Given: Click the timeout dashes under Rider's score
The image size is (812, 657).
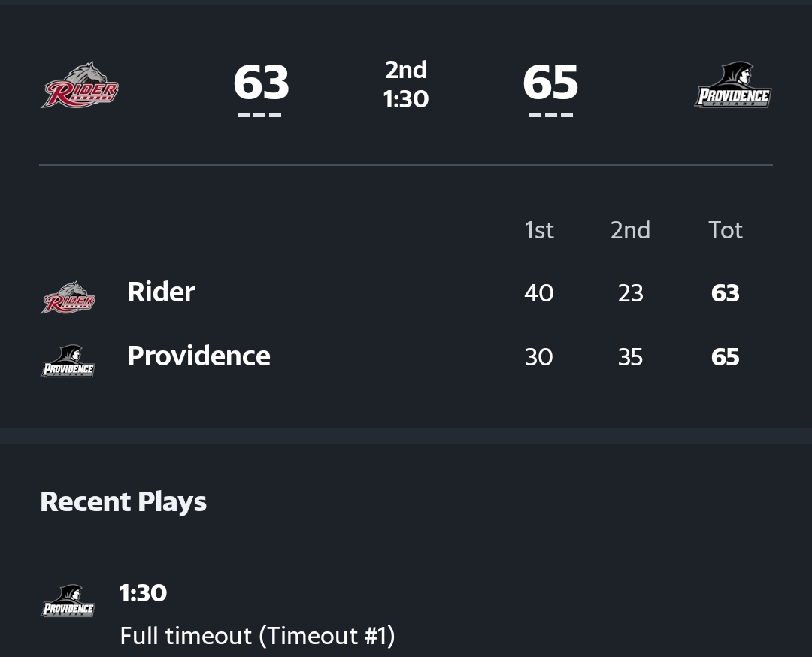Looking at the screenshot, I should [259, 115].
